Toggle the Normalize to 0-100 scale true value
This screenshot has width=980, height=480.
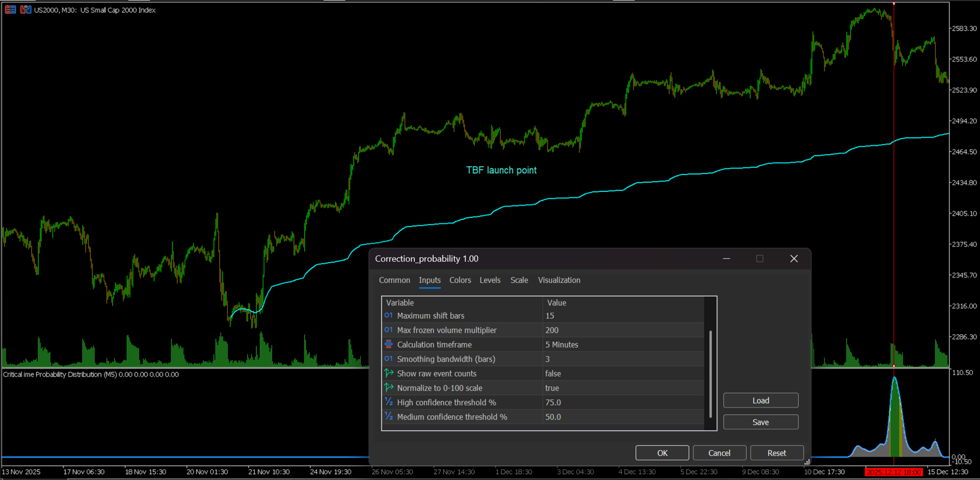coord(623,388)
